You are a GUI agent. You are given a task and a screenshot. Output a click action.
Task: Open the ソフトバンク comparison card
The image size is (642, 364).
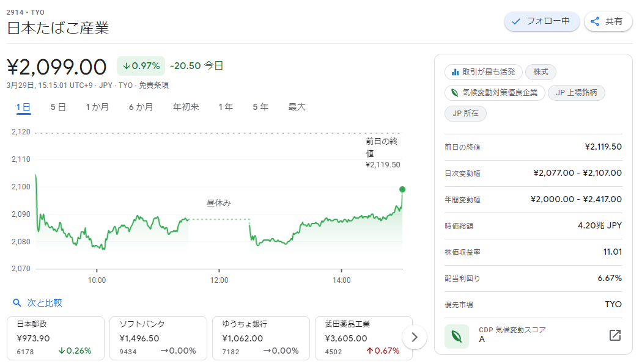[x=158, y=338]
